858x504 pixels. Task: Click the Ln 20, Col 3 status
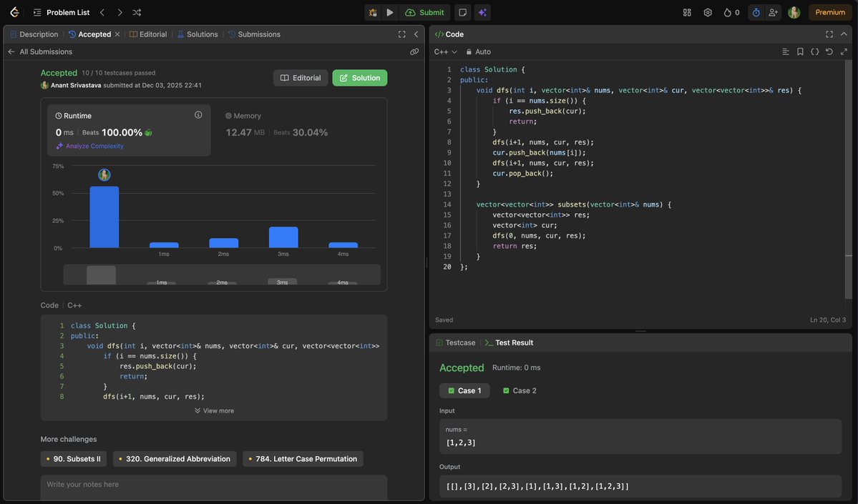pos(827,320)
